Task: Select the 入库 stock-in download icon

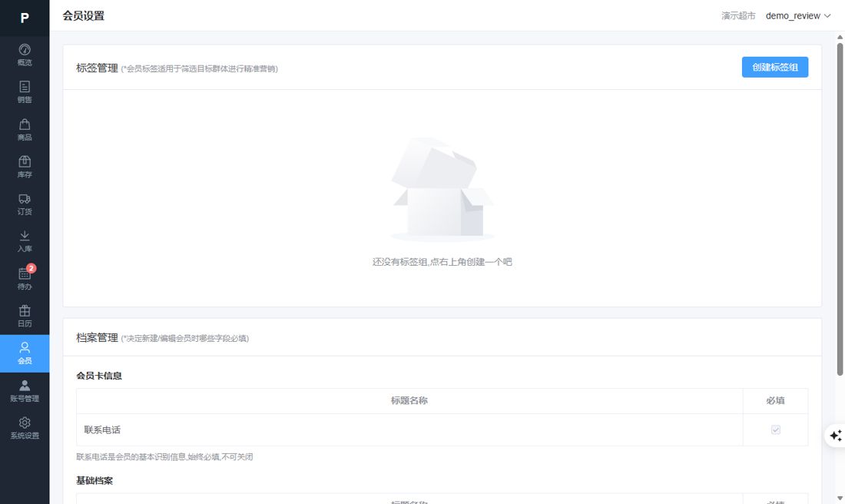Action: point(25,241)
